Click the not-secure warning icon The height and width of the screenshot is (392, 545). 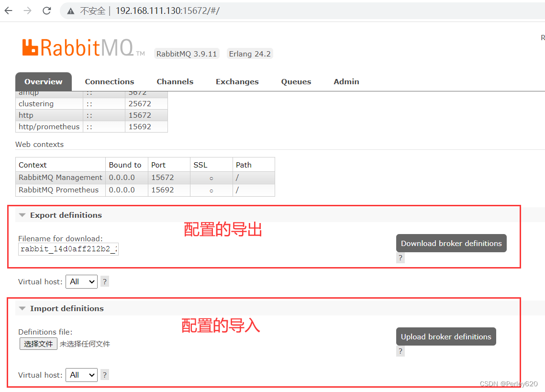[70, 11]
